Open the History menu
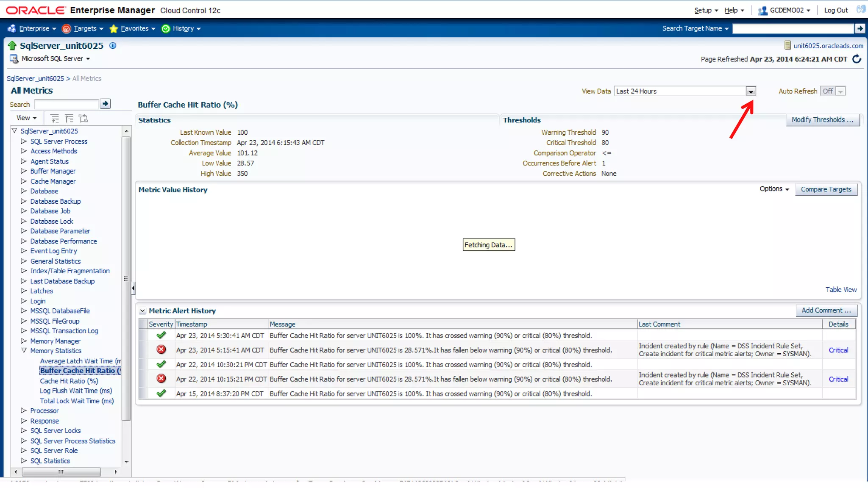This screenshot has height=488, width=868. (x=186, y=28)
